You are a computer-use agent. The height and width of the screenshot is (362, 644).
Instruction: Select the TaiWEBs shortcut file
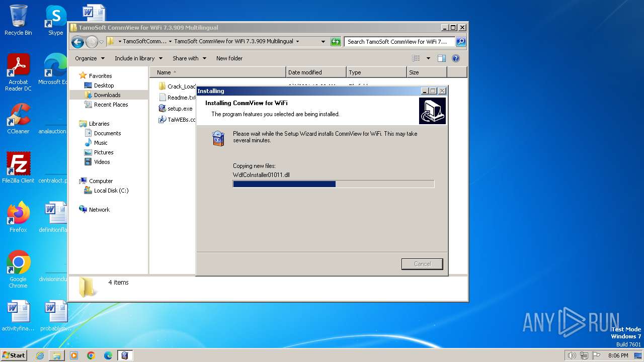click(x=177, y=120)
